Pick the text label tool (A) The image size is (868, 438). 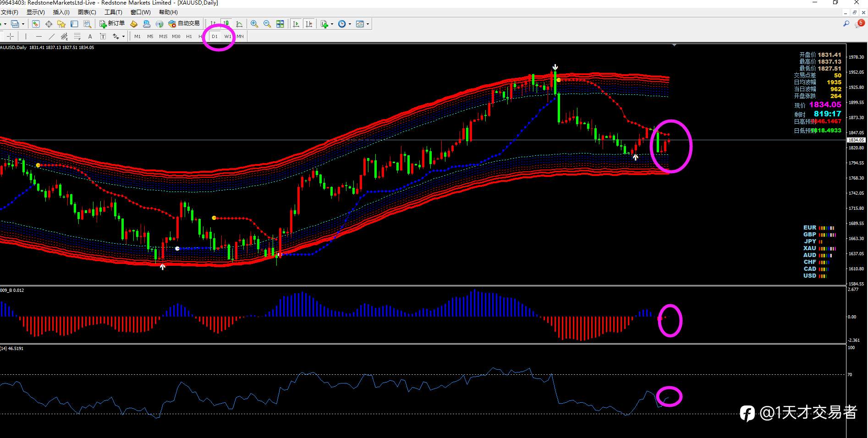90,36
